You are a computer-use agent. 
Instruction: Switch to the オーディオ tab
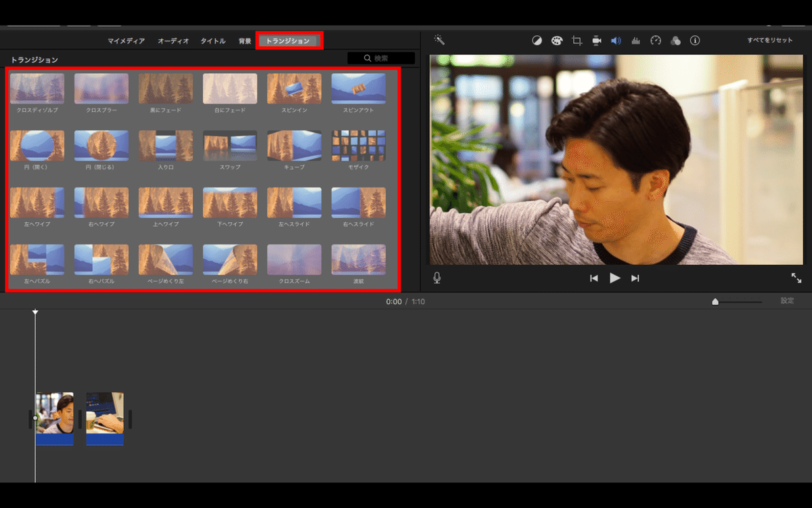[x=173, y=41]
